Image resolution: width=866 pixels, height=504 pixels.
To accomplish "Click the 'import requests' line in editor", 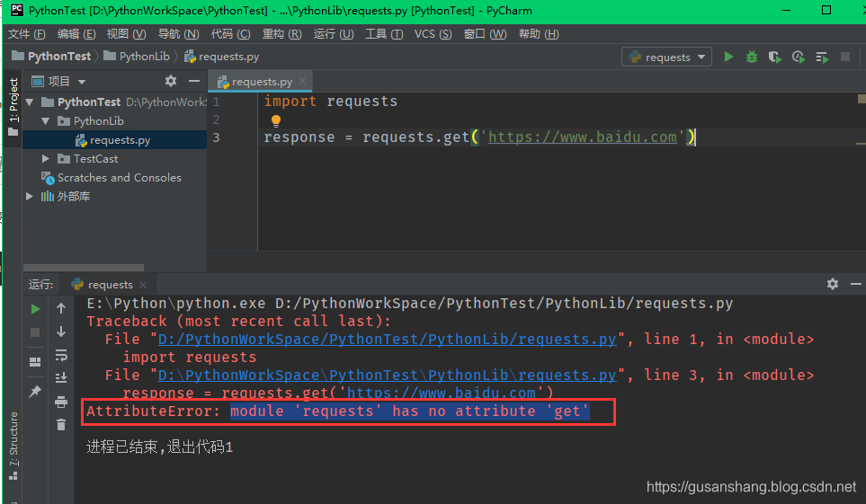I will 330,102.
